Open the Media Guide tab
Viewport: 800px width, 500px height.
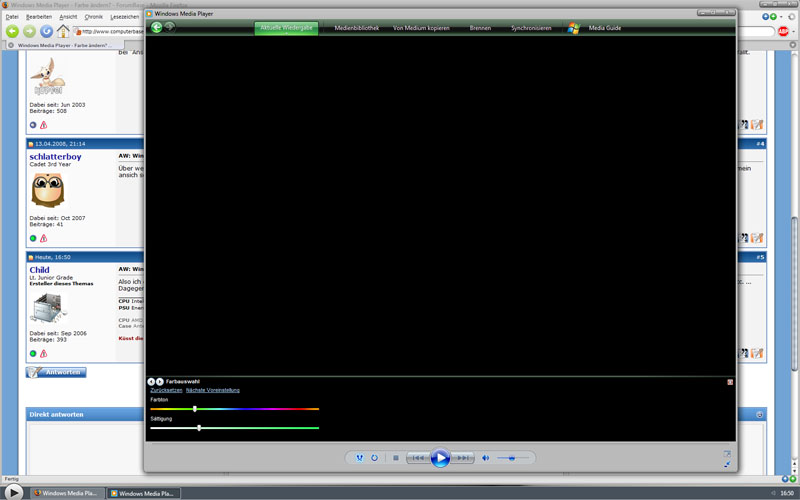pos(605,28)
